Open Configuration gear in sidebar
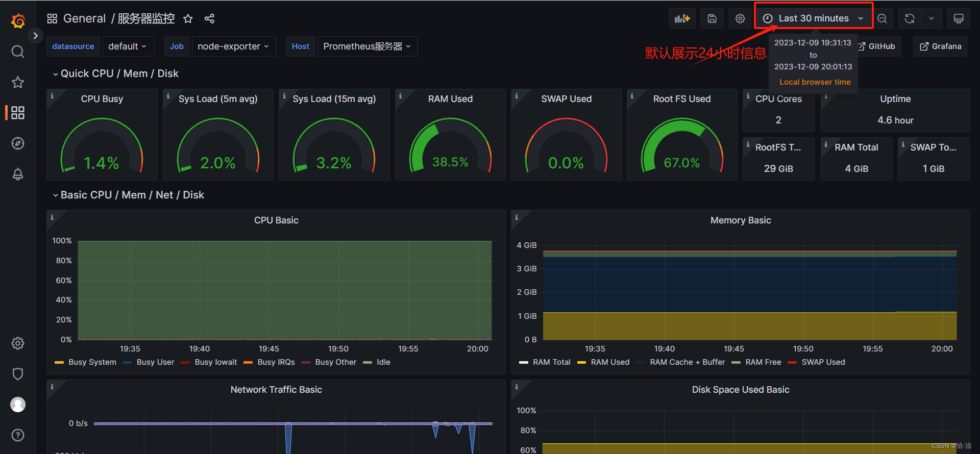980x454 pixels. pos(18,343)
